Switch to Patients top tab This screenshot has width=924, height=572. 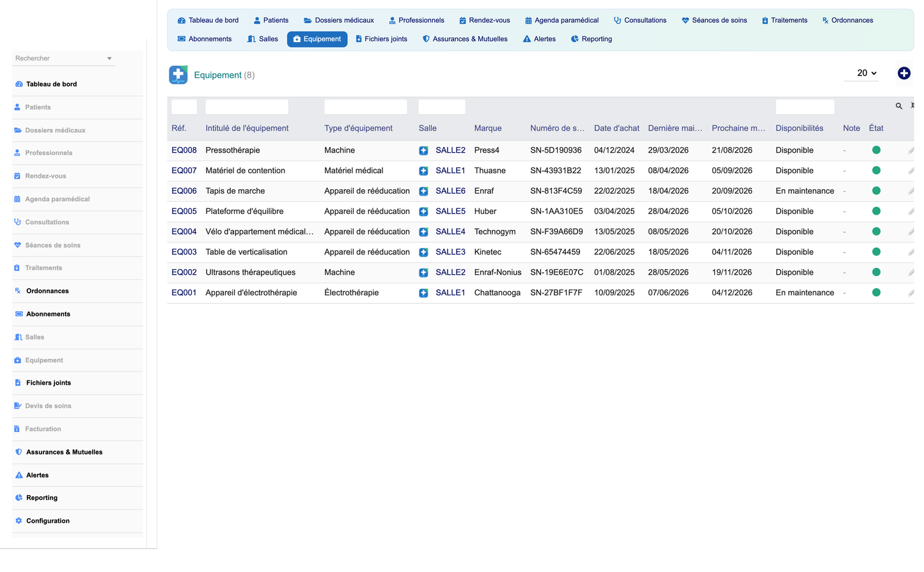pyautogui.click(x=270, y=20)
